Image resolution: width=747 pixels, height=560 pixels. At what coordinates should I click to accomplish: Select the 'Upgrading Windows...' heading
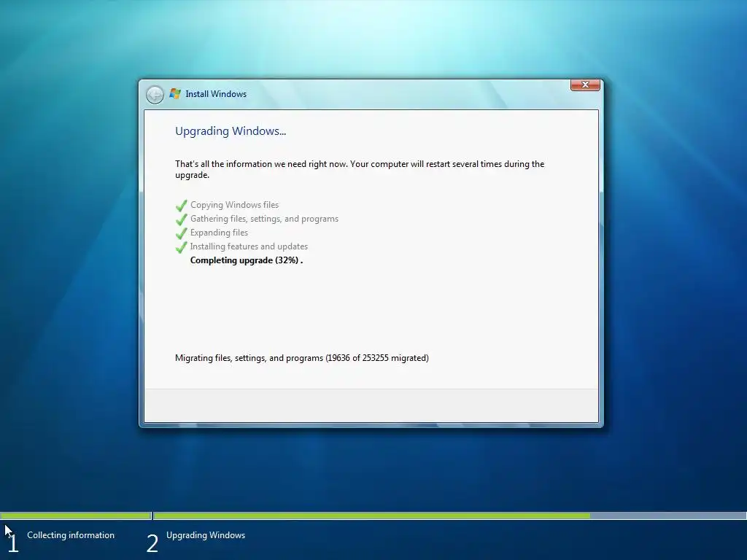231,131
